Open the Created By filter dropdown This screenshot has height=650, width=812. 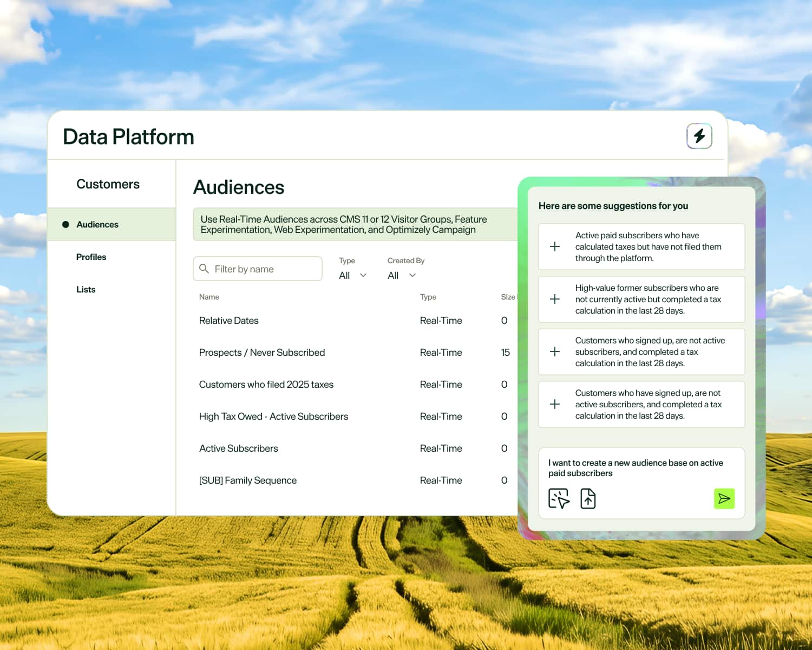pos(402,275)
